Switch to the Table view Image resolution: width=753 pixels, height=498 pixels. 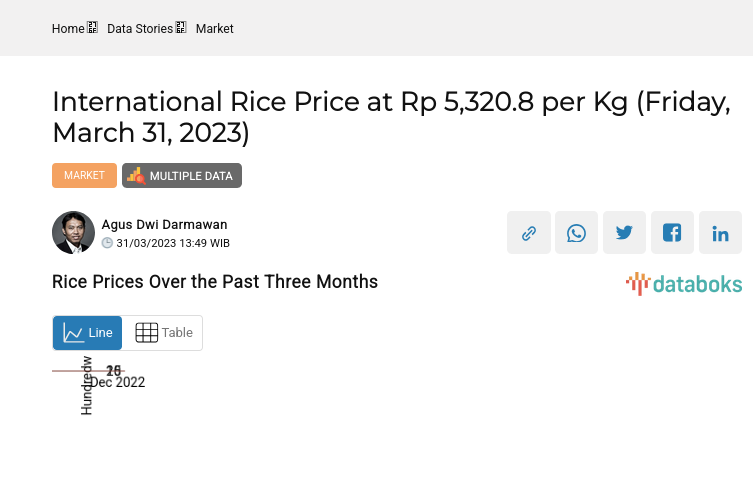pos(163,333)
